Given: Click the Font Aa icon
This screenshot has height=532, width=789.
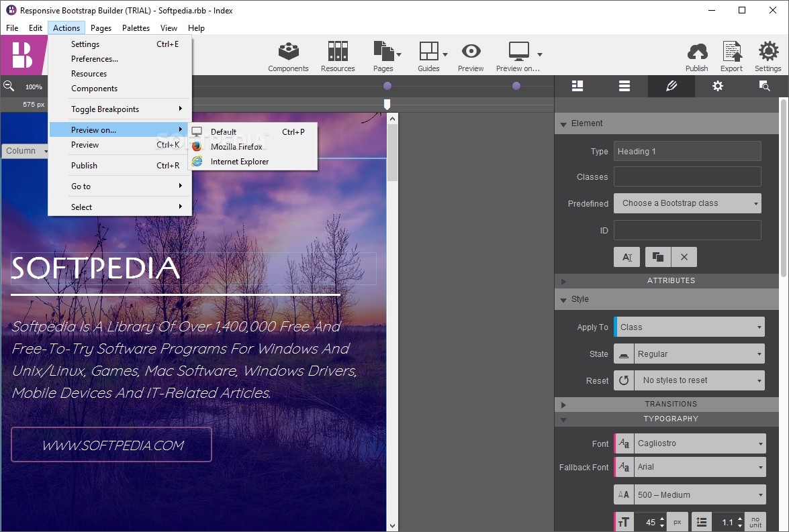Looking at the screenshot, I should (624, 443).
